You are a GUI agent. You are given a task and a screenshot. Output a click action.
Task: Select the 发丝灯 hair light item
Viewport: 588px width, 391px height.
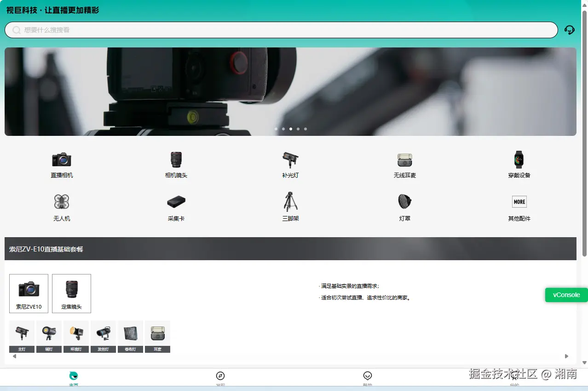[x=103, y=337]
